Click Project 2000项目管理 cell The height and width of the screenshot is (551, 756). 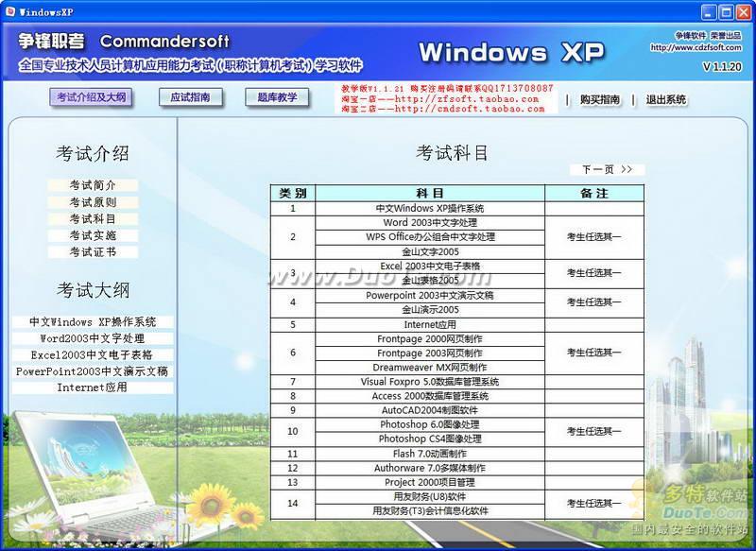[430, 483]
